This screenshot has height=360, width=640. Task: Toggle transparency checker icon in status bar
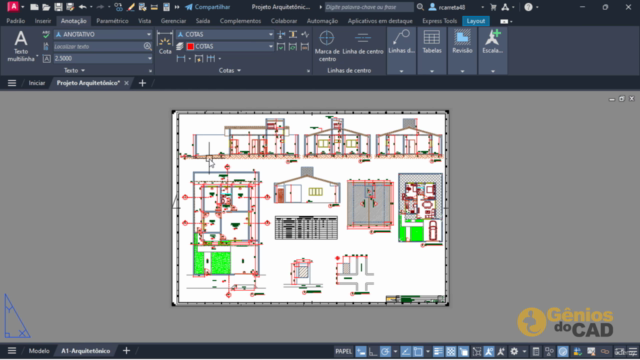tap(451, 351)
